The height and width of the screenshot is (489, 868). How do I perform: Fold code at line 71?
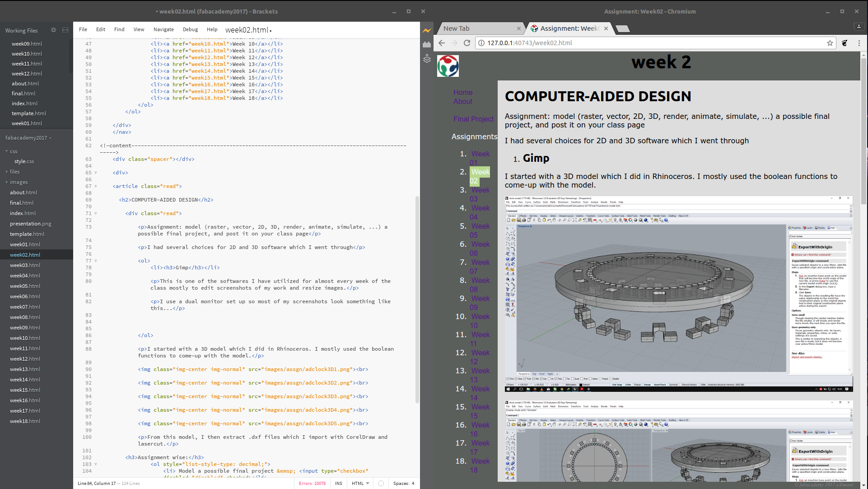pos(96,213)
